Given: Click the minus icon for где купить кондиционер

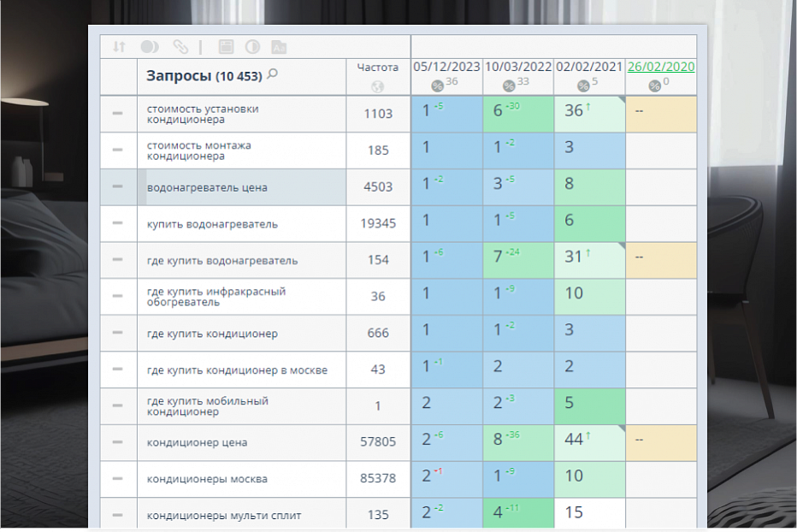Looking at the screenshot, I should tap(117, 333).
